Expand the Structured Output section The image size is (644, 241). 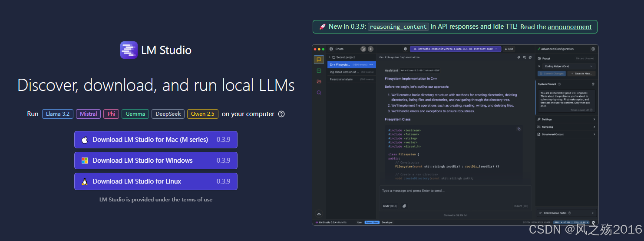[566, 134]
